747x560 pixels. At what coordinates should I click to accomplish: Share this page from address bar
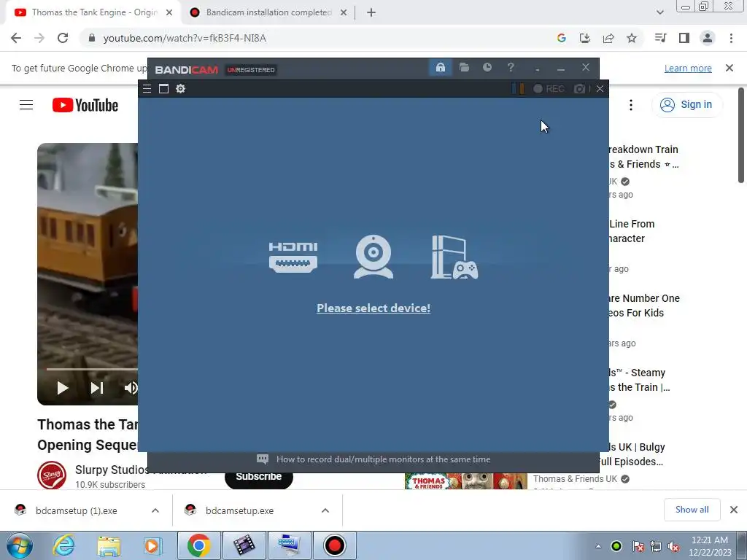tap(608, 38)
